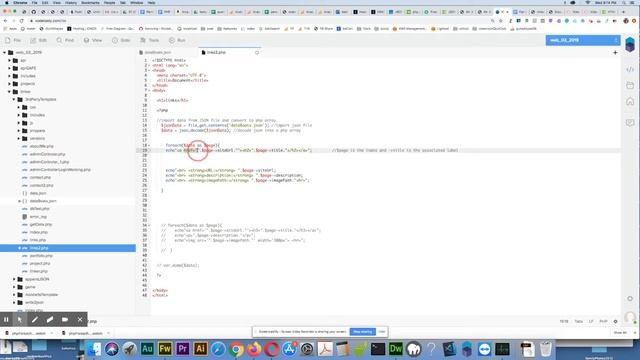The image size is (640, 360).
Task: Open index.php in the file tree
Action: [x=38, y=232]
